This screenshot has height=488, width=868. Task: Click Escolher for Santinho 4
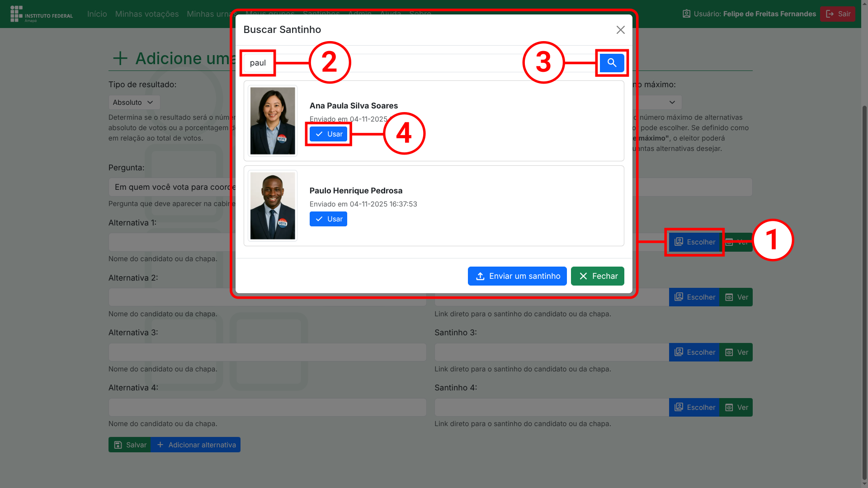coord(694,408)
